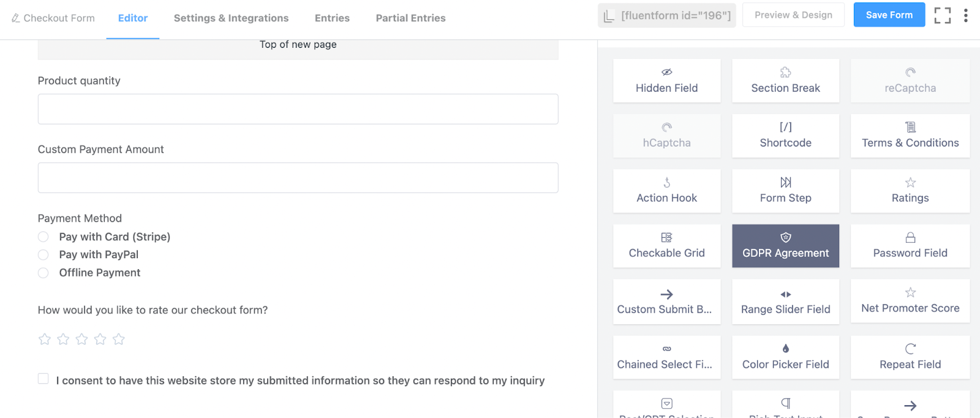
Task: Tick the GDPR consent checkbox
Action: tap(43, 379)
